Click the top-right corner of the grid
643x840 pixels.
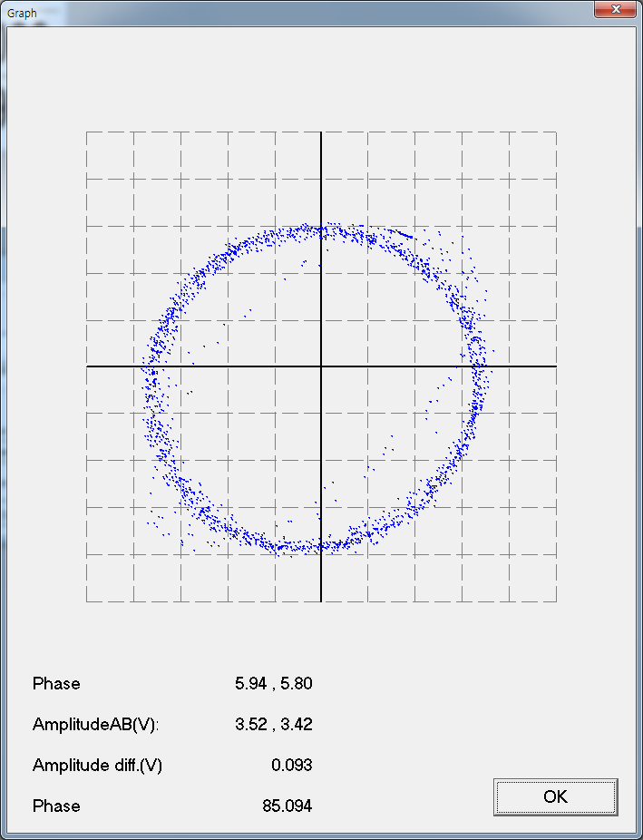(x=555, y=132)
